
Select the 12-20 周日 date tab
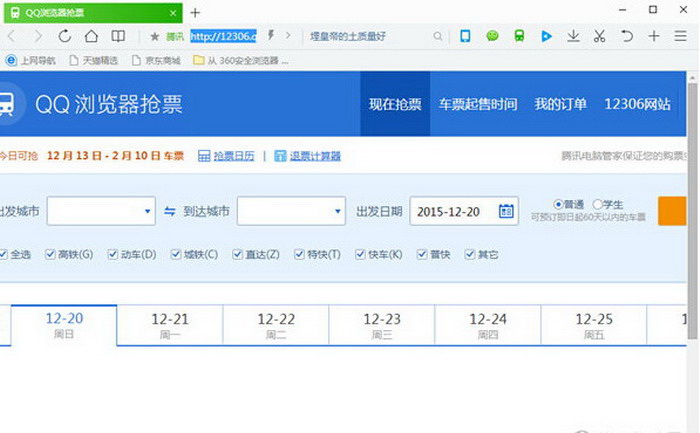pos(64,325)
